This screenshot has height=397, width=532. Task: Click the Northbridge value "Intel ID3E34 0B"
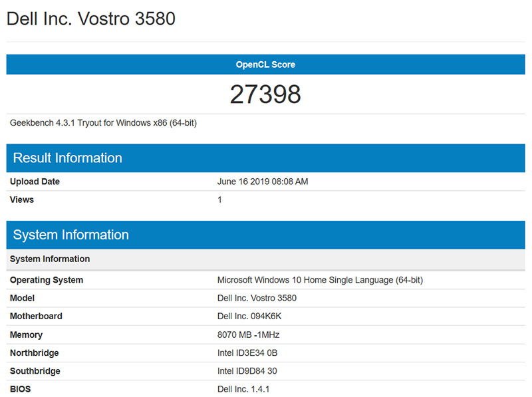click(247, 352)
